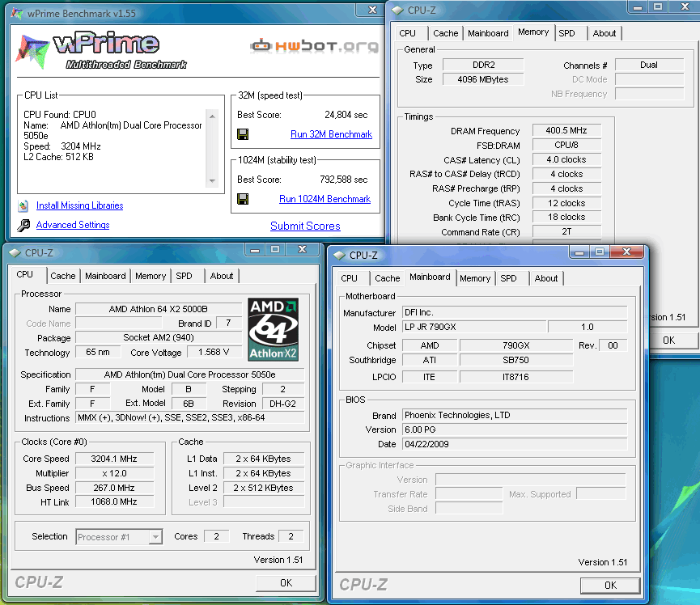Open Cache tab in Memory window

[x=446, y=33]
